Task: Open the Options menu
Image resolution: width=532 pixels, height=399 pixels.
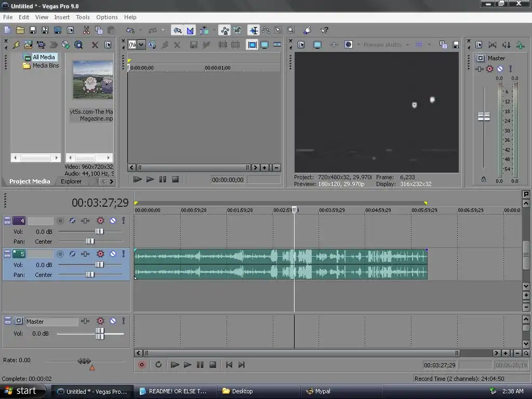Action: (x=107, y=17)
